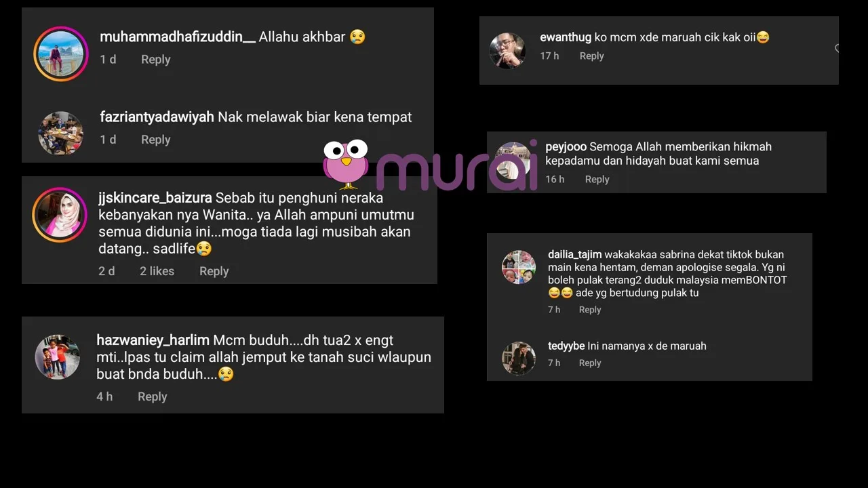The image size is (868, 488).
Task: Reply to muhammadhafizuddin__'s Allahu akhbar comment
Action: pos(155,60)
